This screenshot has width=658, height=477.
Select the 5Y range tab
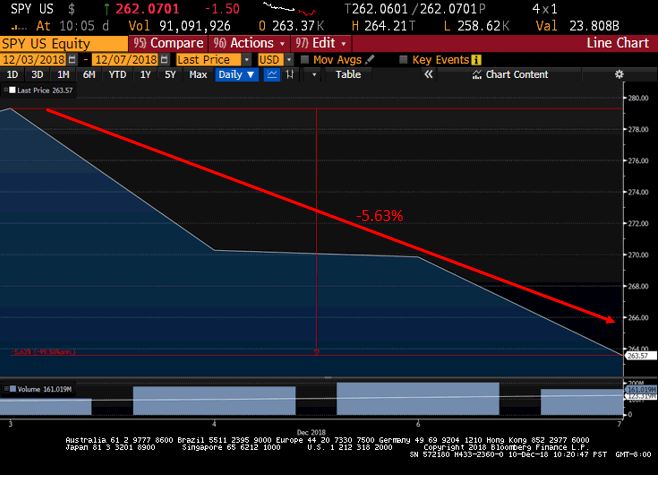tap(170, 75)
